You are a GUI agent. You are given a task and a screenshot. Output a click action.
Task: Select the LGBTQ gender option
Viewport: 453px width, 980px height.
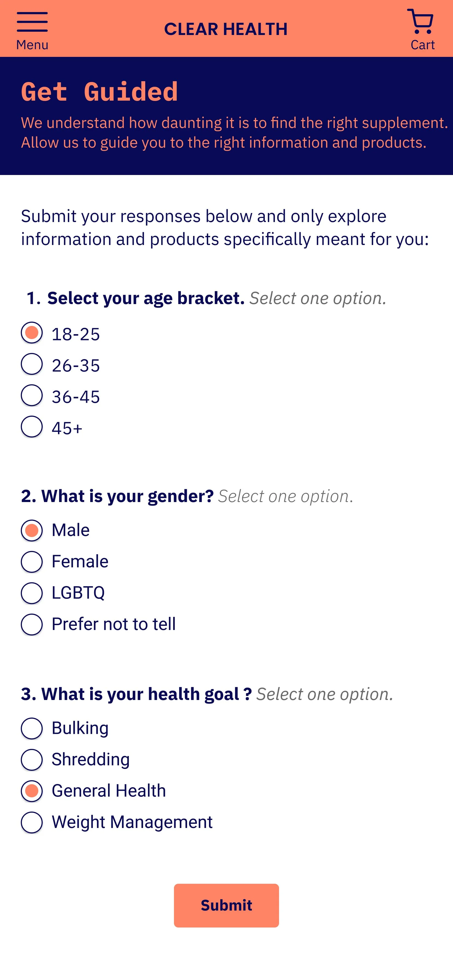32,593
